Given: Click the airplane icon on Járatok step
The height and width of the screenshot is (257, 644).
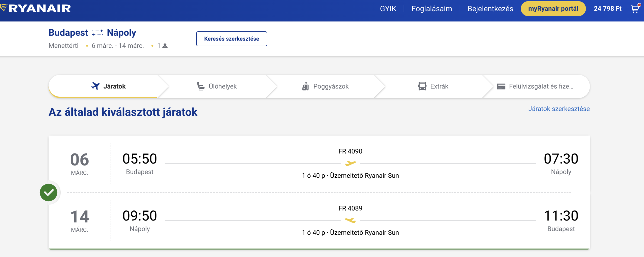Looking at the screenshot, I should pyautogui.click(x=95, y=86).
